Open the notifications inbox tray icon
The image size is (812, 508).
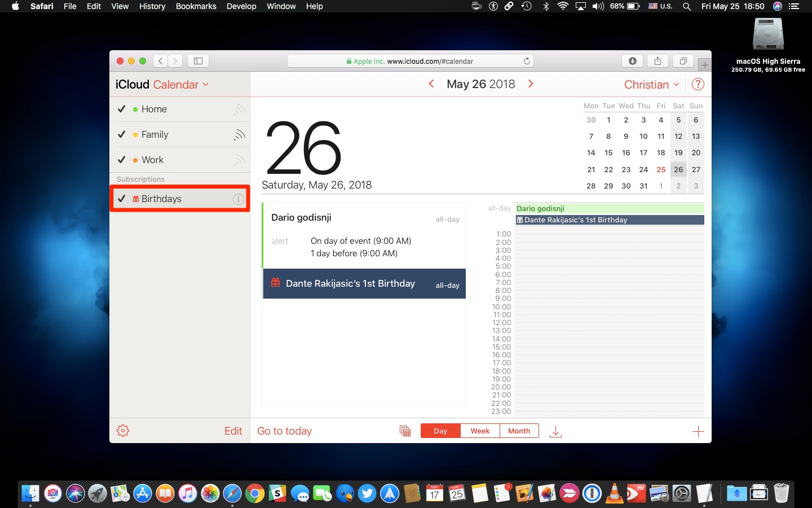[x=555, y=432]
